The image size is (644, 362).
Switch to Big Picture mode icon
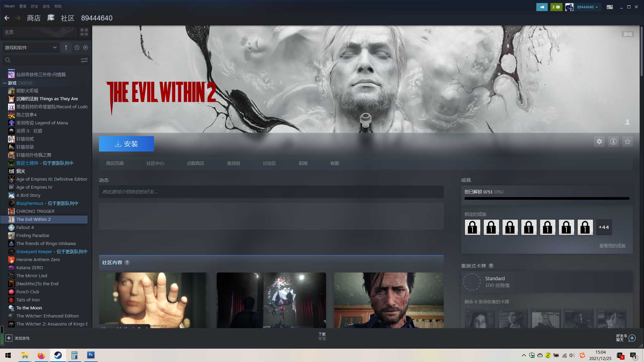(610, 7)
